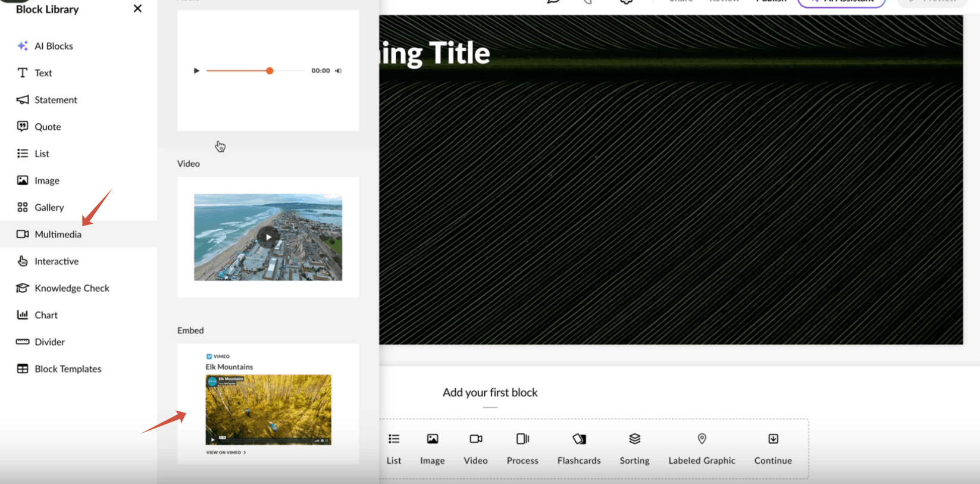The image size is (980, 484).
Task: Choose the Knowledge Check category
Action: 71,288
